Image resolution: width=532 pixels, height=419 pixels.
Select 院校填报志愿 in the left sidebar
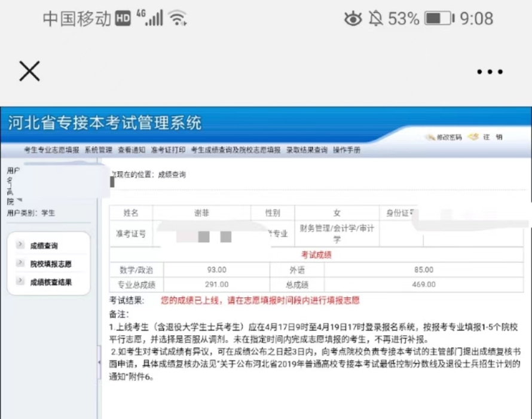tap(51, 264)
